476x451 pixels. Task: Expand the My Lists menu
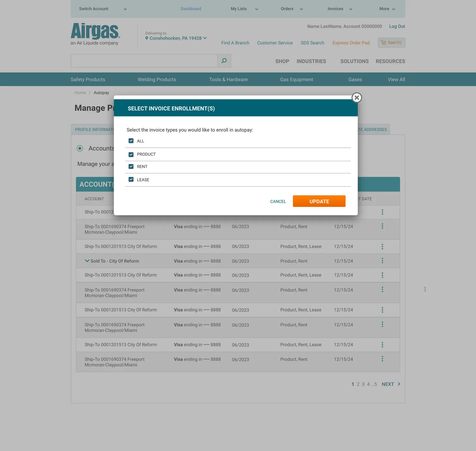click(245, 9)
